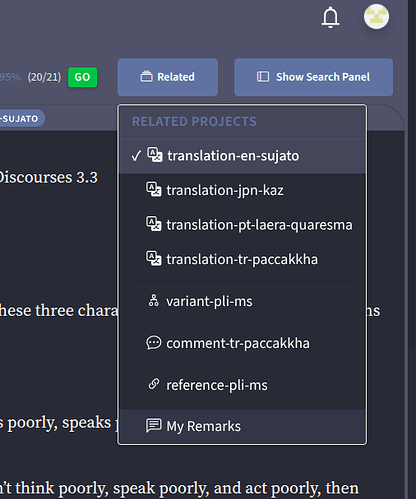Click the link icon beside reference-pli-ms
Viewport: 416px width, 499px height.
[154, 384]
